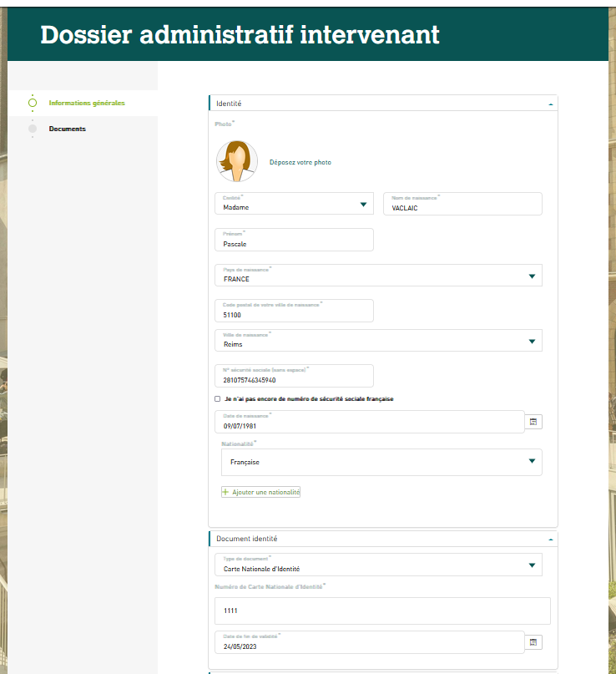Screen dimensions: 616x674
Task: Open the Type de document dropdown
Action: pyautogui.click(x=532, y=565)
